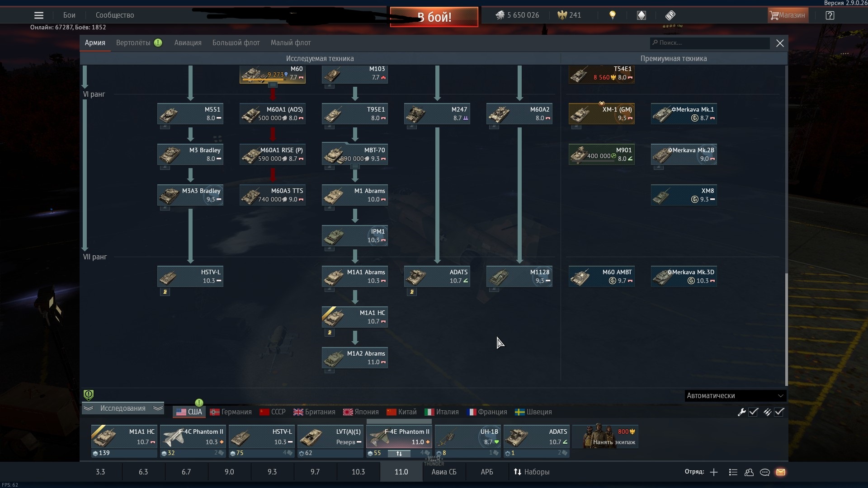868x488 pixels.
Task: Select the M3A3 Bradley vehicle card
Action: point(190,195)
